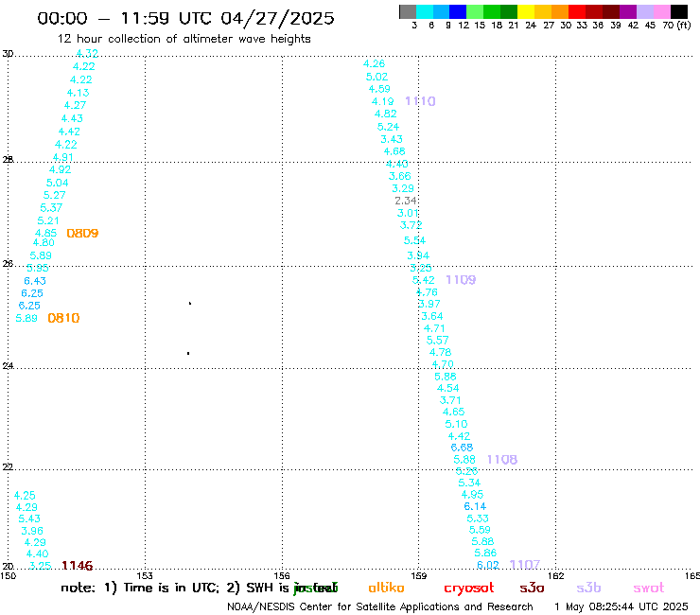The width and height of the screenshot is (700, 615).
Task: Click the 162 longitude axis label
Action: pyautogui.click(x=556, y=575)
